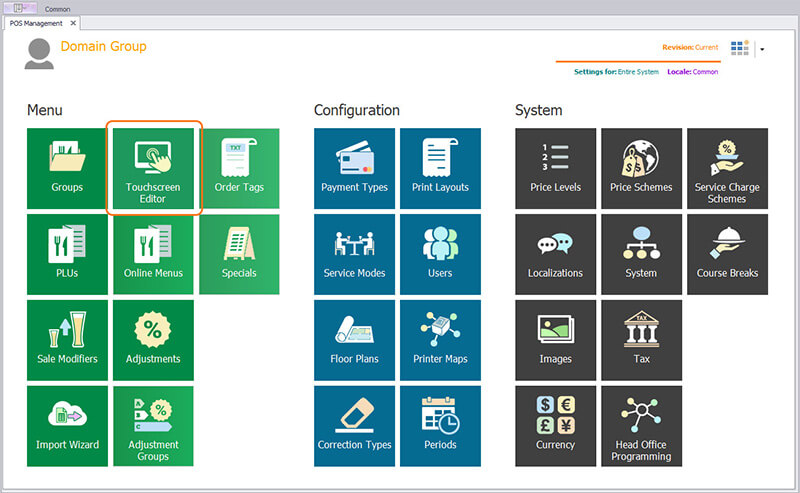Open the Service Charge Schemes tile
This screenshot has width=800, height=493.
click(727, 168)
